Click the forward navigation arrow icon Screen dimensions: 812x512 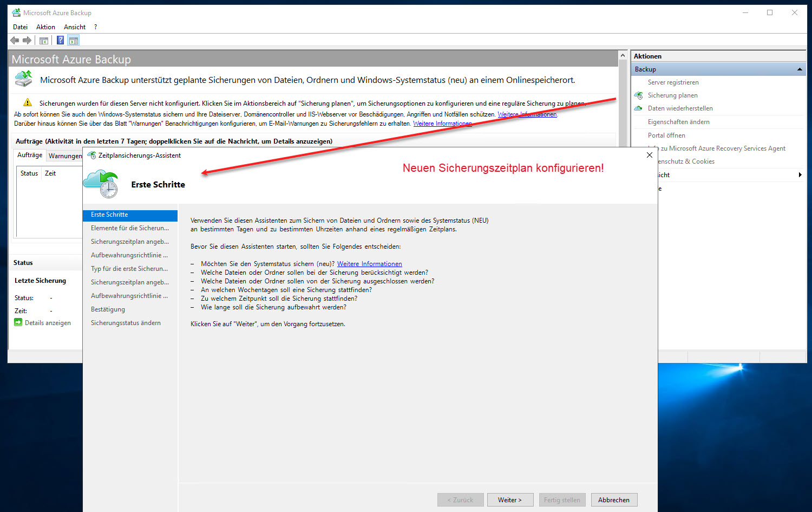pyautogui.click(x=27, y=40)
